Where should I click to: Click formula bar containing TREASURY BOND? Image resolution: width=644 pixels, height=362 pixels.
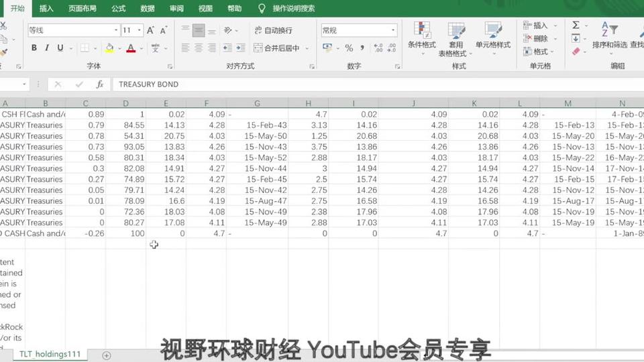[x=378, y=84]
